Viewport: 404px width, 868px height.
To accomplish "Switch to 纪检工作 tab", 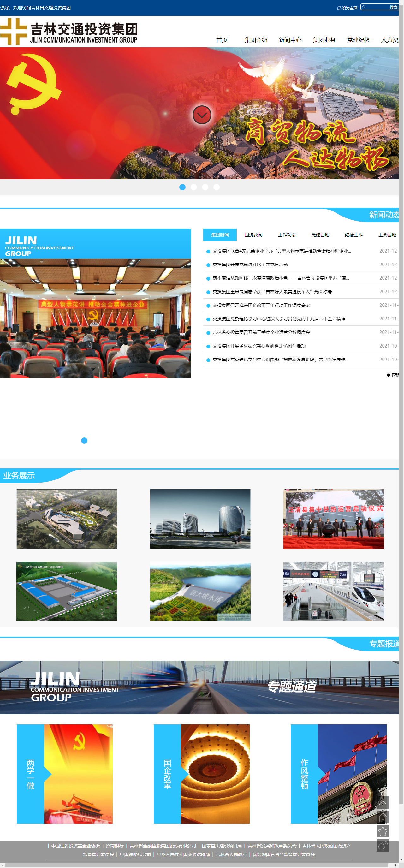I will pyautogui.click(x=354, y=235).
